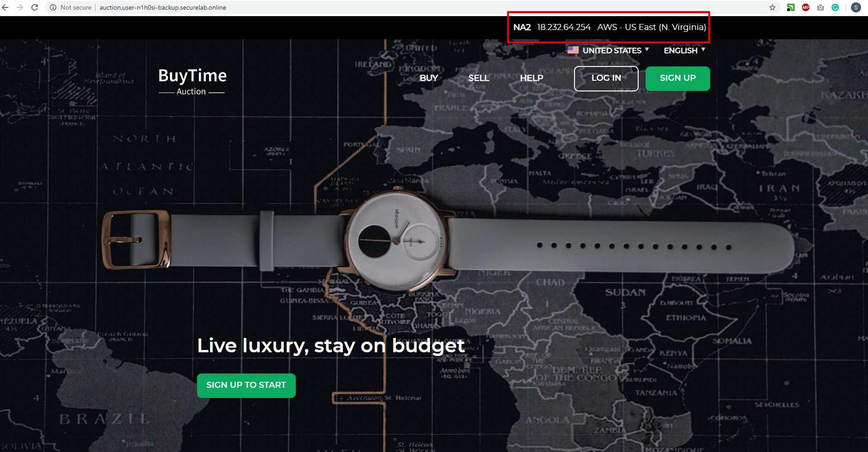The image size is (868, 452).
Task: Open the Grammarly extension icon
Action: click(835, 7)
